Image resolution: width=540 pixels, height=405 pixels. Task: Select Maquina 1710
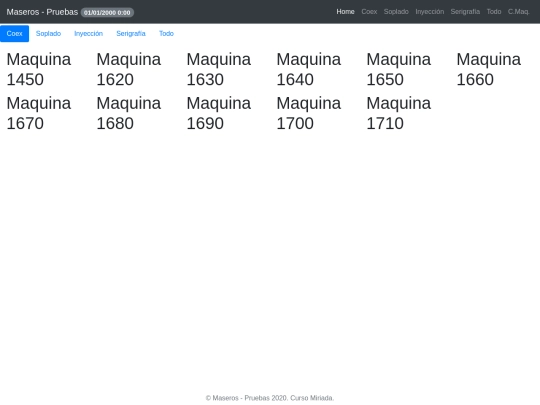point(398,113)
